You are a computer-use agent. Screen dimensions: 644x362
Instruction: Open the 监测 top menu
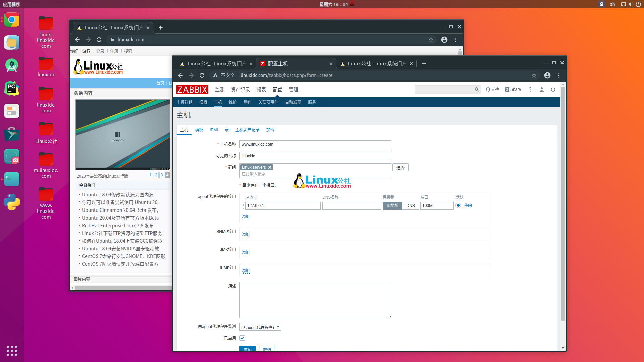220,89
